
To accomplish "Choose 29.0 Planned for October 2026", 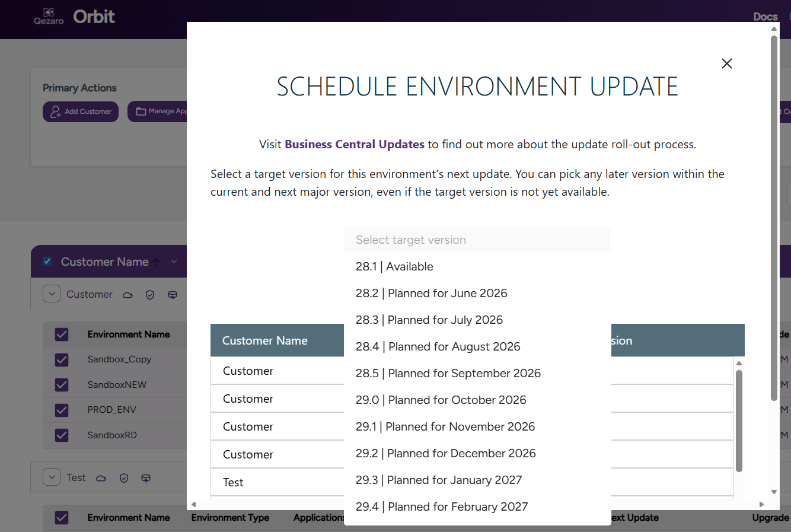I will [477, 400].
